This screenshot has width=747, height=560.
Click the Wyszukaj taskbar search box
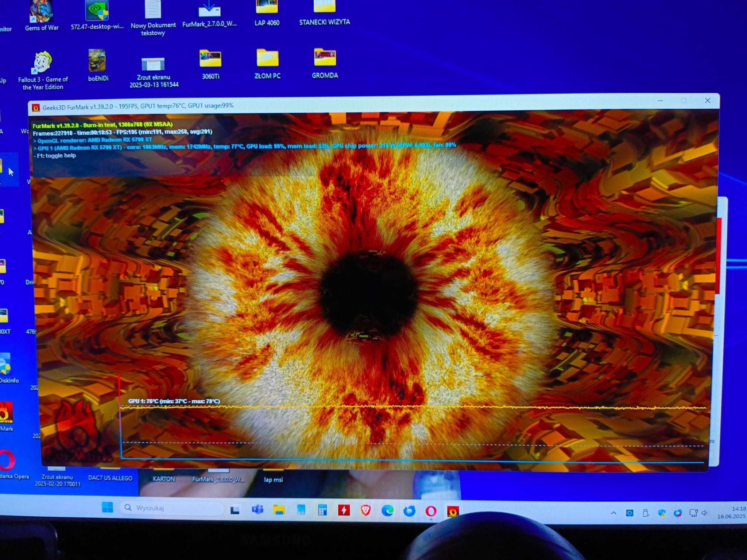[171, 508]
